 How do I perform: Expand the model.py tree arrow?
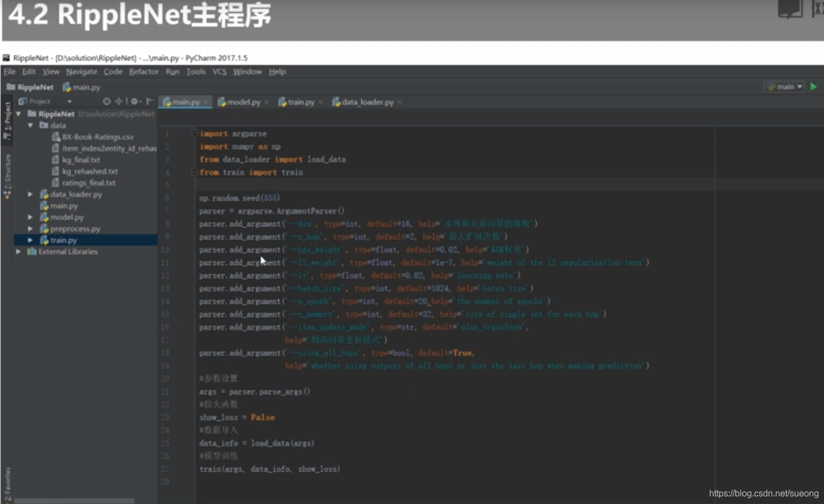30,217
